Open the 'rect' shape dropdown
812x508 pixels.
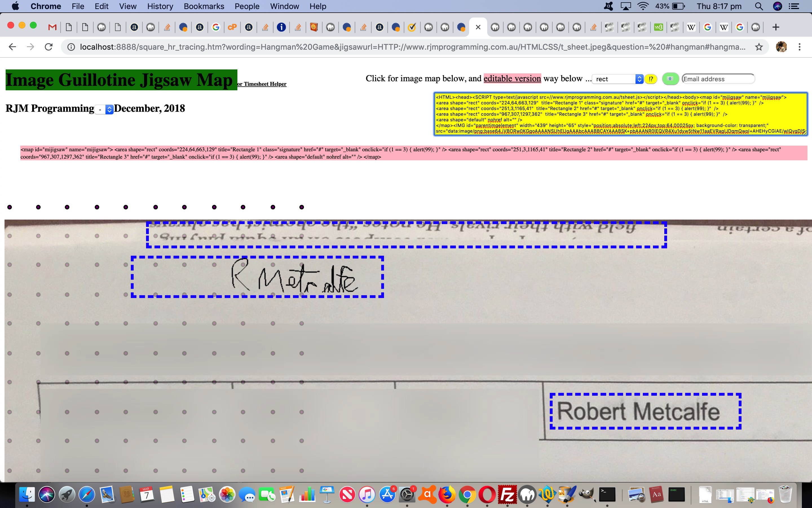617,79
